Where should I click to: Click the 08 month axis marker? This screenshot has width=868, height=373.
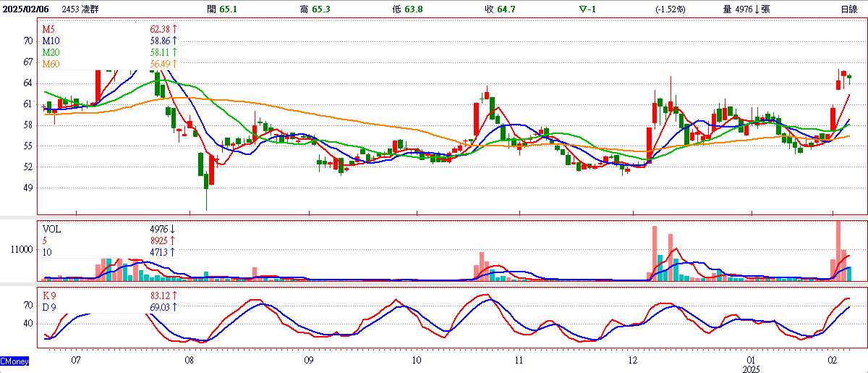pyautogui.click(x=189, y=360)
